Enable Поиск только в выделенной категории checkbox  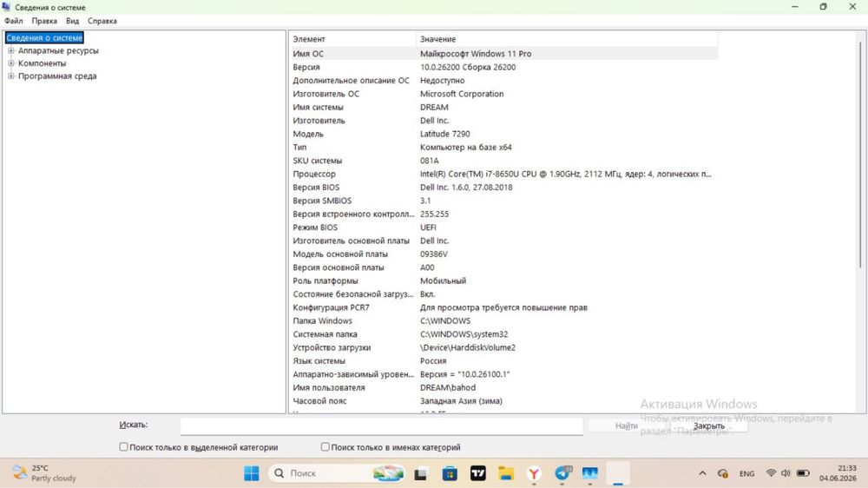point(123,447)
